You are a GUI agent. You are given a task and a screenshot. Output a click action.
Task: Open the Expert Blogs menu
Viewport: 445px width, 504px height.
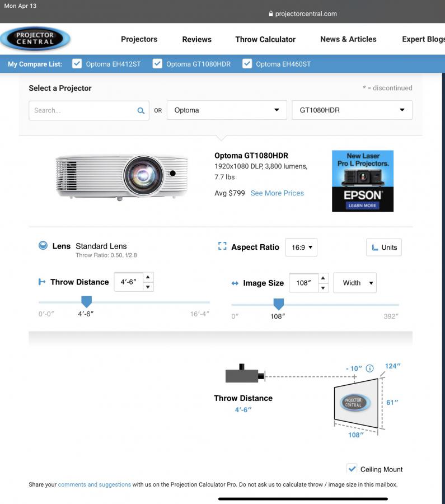(423, 39)
